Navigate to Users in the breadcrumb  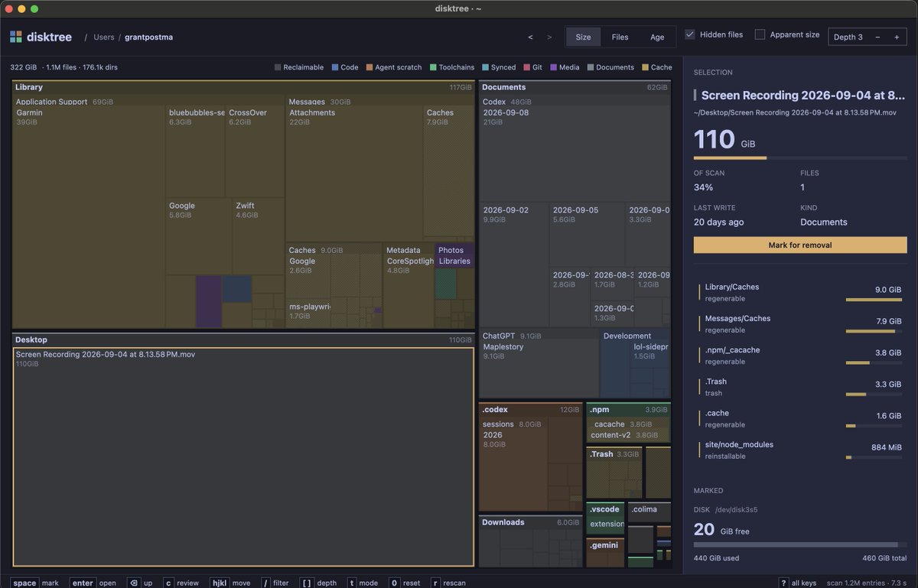coord(103,37)
